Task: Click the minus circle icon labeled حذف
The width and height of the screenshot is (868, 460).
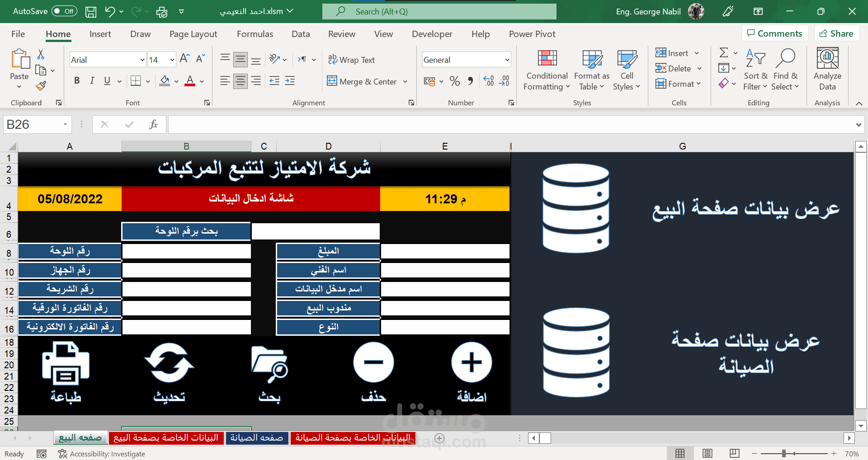Action: pos(373,362)
